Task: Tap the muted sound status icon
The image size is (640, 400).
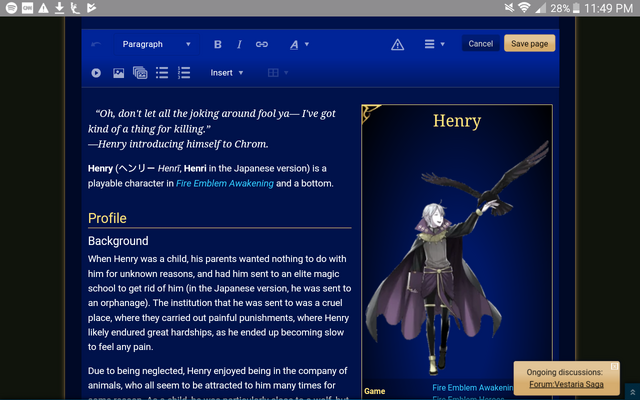Action: [x=509, y=7]
